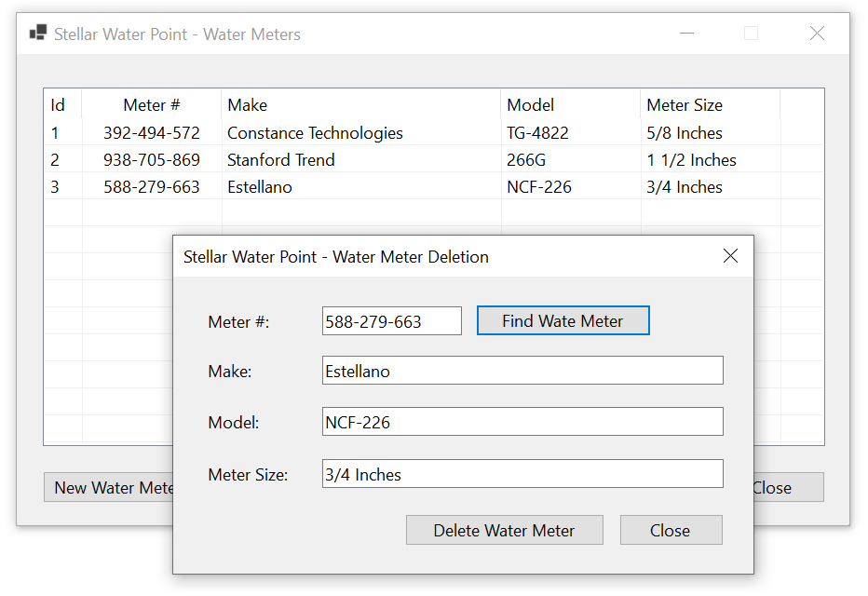Click the Find Wate Meter button
Viewport: 868px width, 596px height.
pyautogui.click(x=563, y=321)
